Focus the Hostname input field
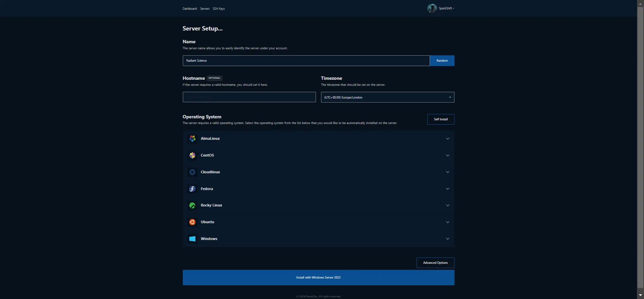 pos(249,97)
